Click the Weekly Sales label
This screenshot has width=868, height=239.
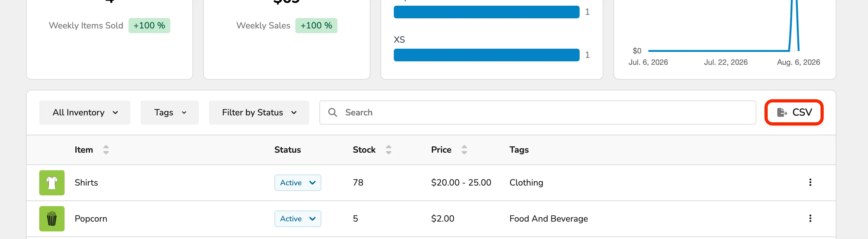click(x=263, y=26)
